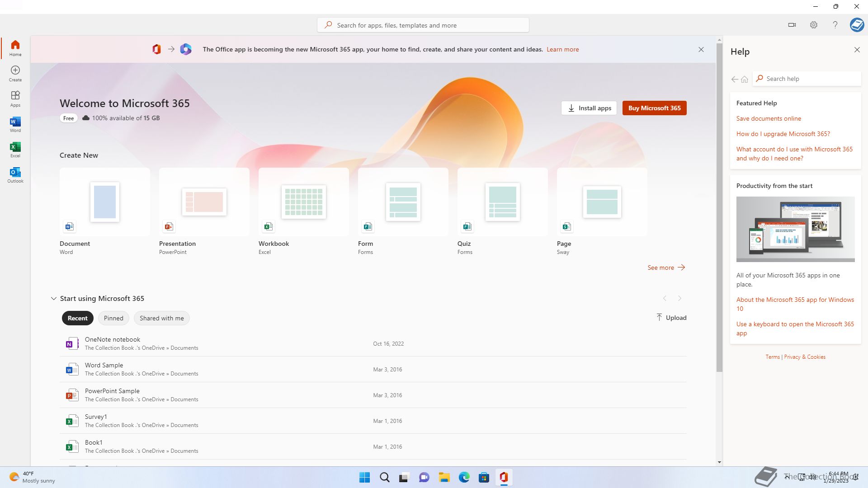
Task: Open Windows Start menu on taskbar
Action: tap(364, 477)
